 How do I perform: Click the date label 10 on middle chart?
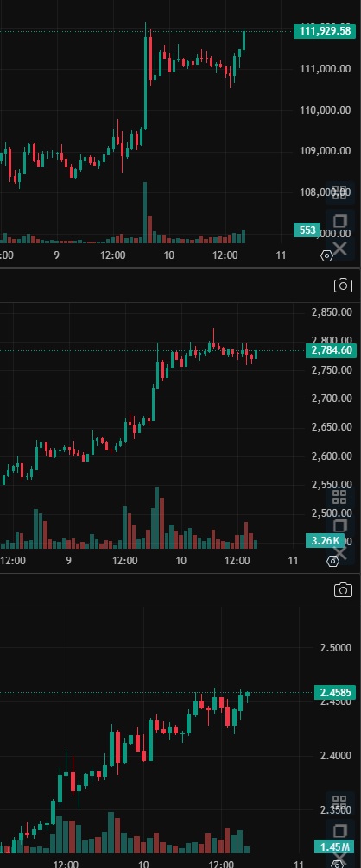181,561
